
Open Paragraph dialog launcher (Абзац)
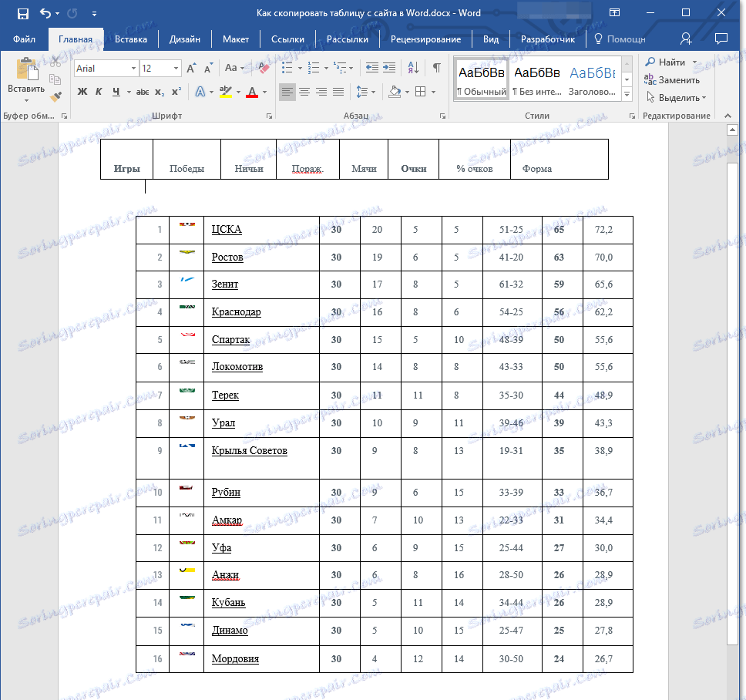coord(442,116)
